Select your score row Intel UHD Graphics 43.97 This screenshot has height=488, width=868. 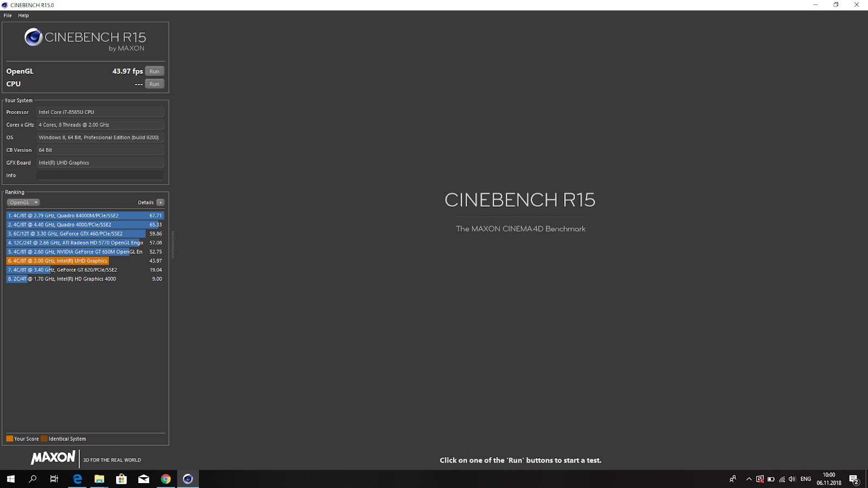click(85, 261)
